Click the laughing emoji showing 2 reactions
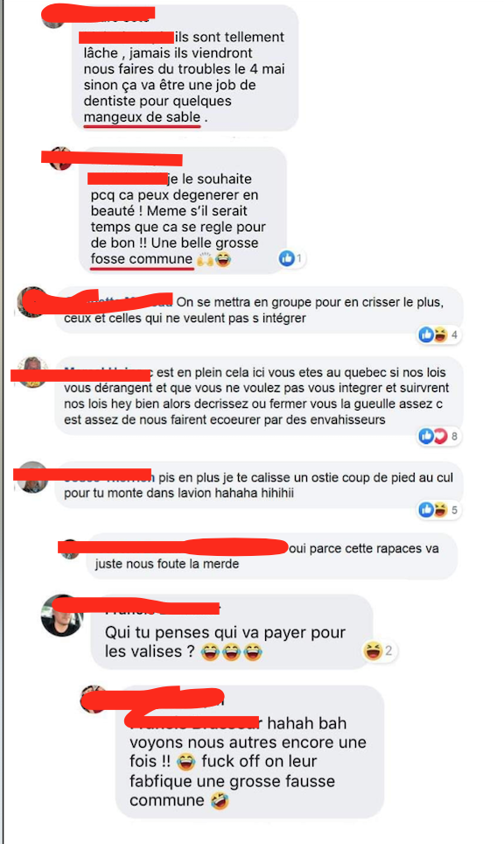This screenshot has height=844, width=504. click(373, 651)
